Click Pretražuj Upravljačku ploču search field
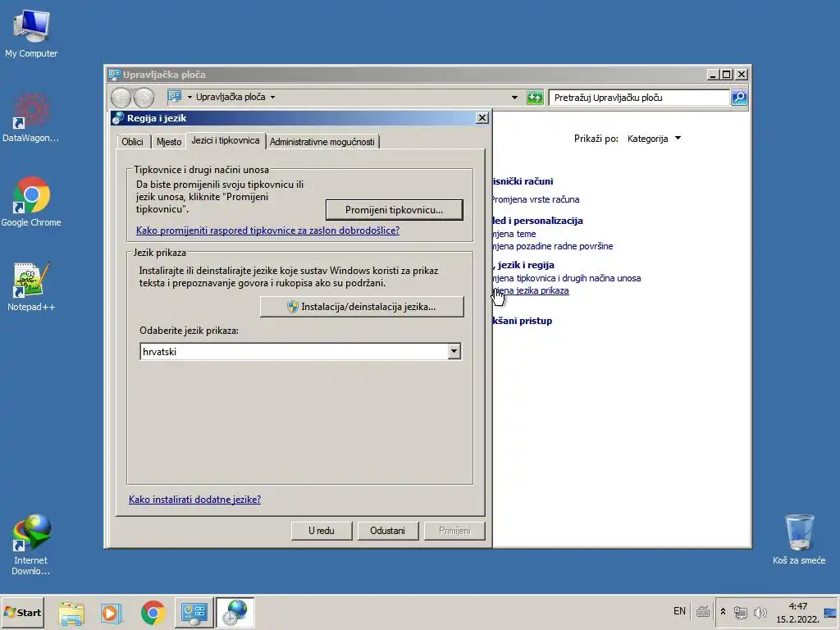Screen dimensions: 840x630 [x=639, y=98]
